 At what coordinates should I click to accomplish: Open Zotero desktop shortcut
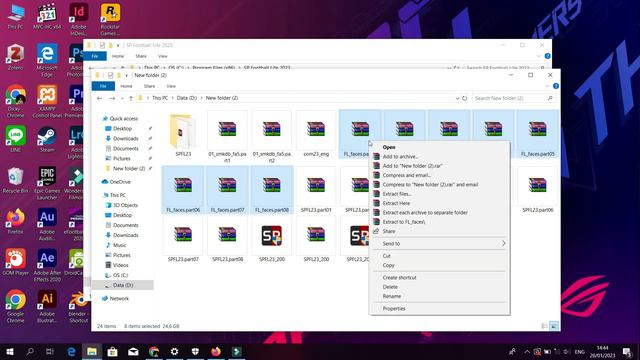(16, 58)
